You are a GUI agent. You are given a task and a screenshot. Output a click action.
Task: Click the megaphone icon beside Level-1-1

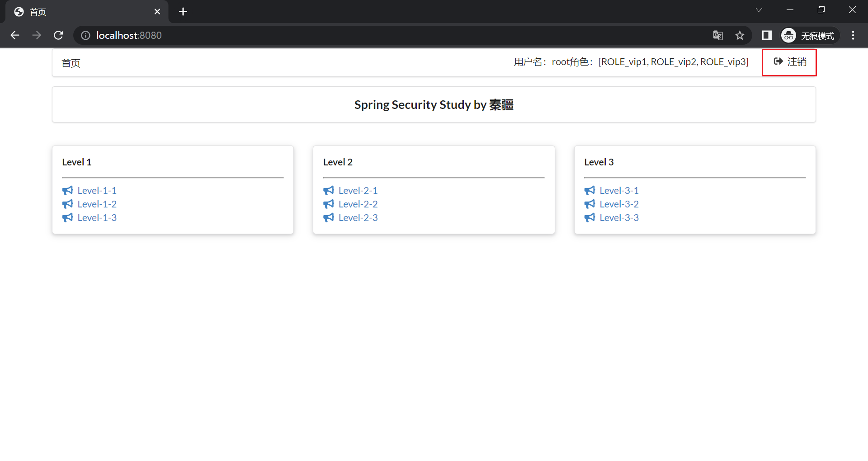(67, 191)
